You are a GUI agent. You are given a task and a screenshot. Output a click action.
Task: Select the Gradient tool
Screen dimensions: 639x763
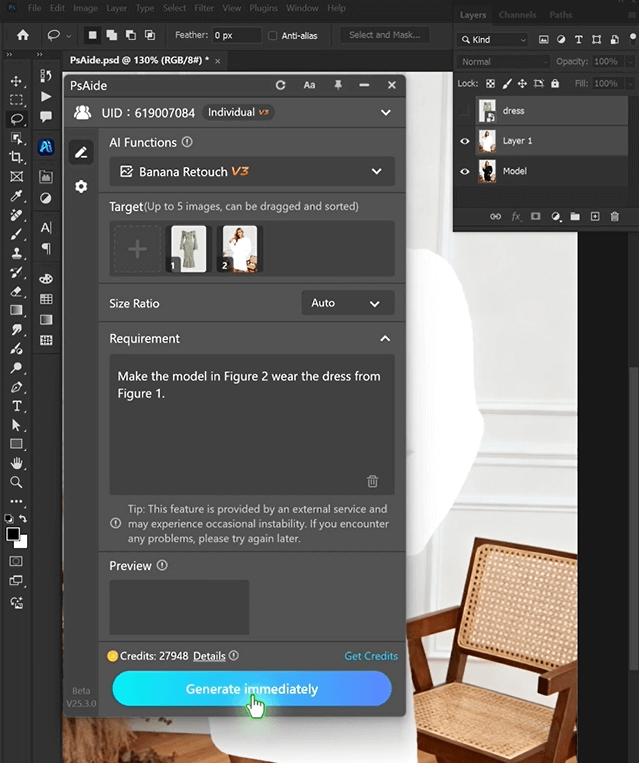click(16, 310)
